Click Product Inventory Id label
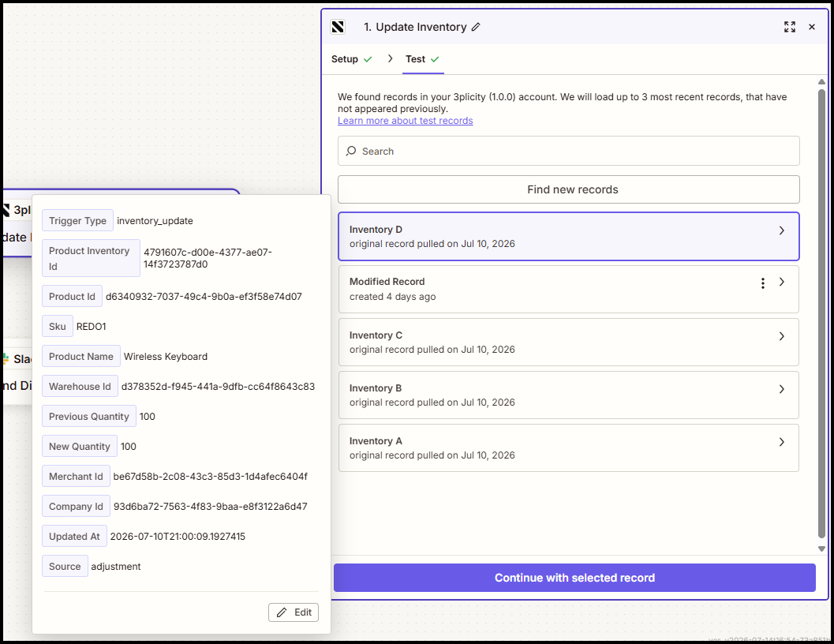Viewport: 834px width, 644px height. pyautogui.click(x=91, y=258)
